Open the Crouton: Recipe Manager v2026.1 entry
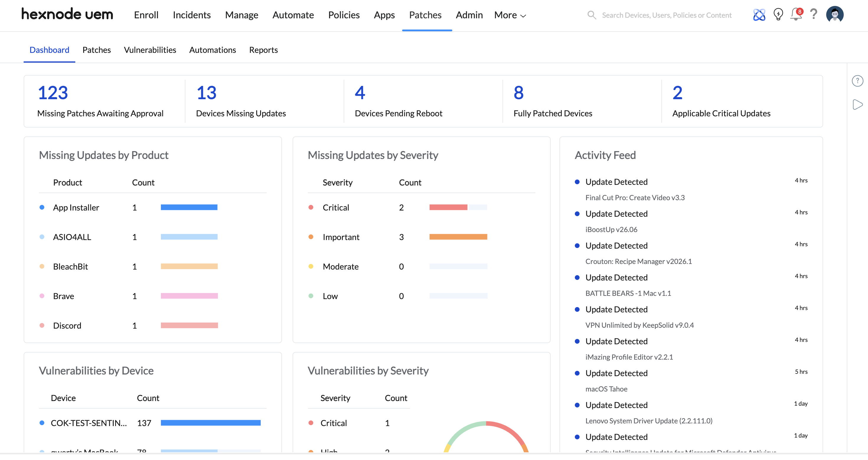Screen dimensions: 868x460 639,262
